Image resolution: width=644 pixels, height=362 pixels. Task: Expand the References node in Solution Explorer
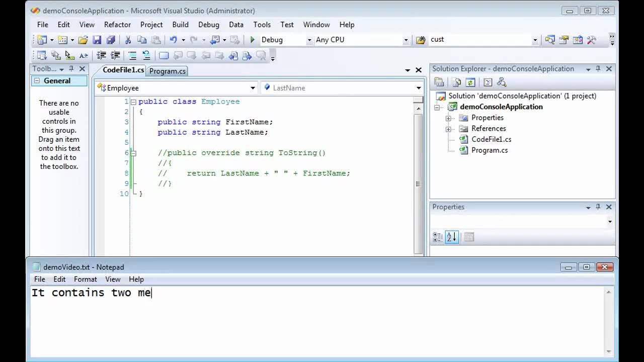point(448,129)
